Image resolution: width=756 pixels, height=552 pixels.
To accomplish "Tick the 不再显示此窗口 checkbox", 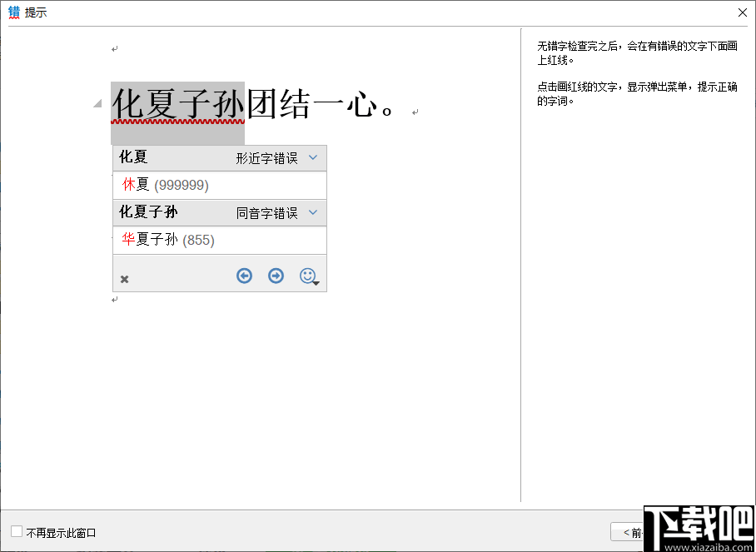I will click(x=17, y=532).
